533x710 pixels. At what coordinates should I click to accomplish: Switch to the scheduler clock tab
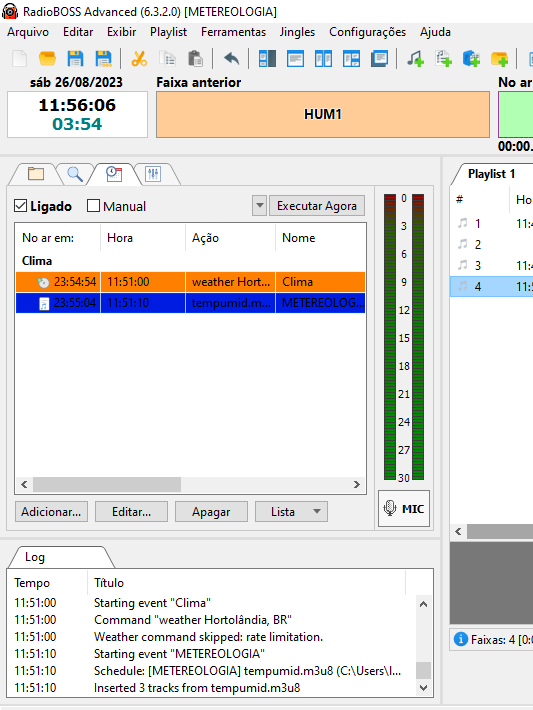pos(114,174)
